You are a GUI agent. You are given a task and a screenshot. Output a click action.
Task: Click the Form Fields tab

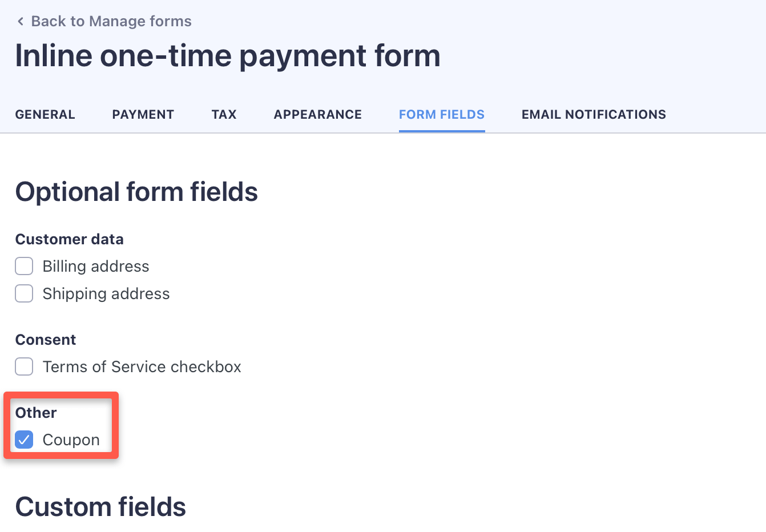coord(442,115)
